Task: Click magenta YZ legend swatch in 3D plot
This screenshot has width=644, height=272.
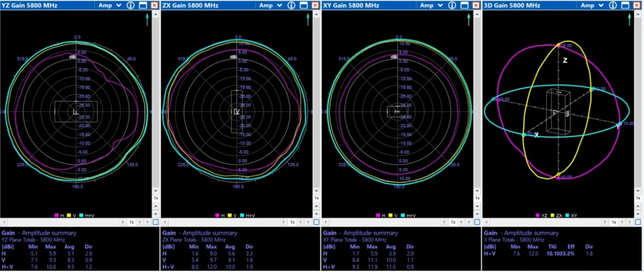Action: tap(537, 215)
